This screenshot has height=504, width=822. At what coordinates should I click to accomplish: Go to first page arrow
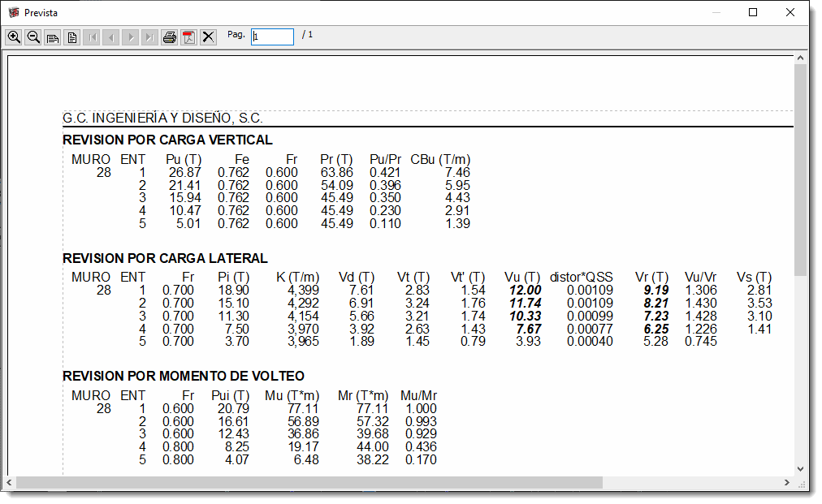[x=92, y=37]
